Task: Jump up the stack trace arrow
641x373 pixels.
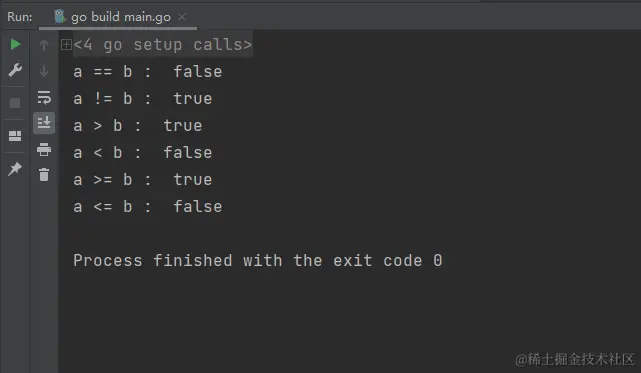Action: pos(44,45)
